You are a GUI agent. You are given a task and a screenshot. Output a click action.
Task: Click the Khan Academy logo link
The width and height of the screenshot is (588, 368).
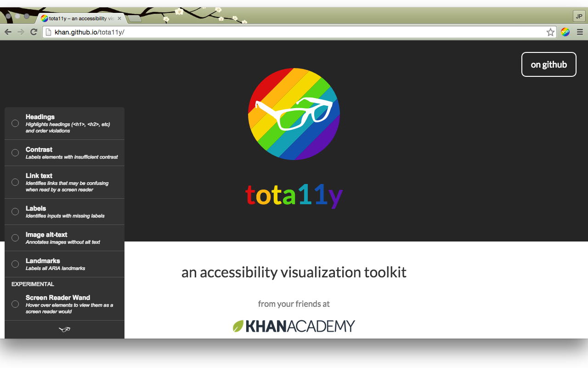click(294, 326)
